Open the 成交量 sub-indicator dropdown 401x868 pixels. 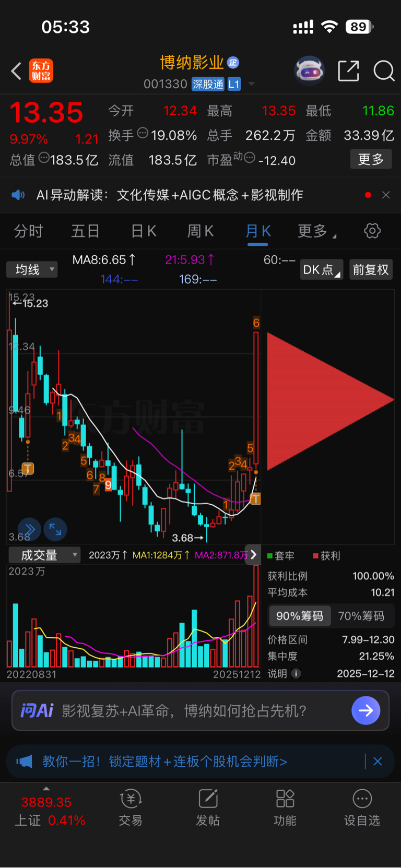(44, 555)
